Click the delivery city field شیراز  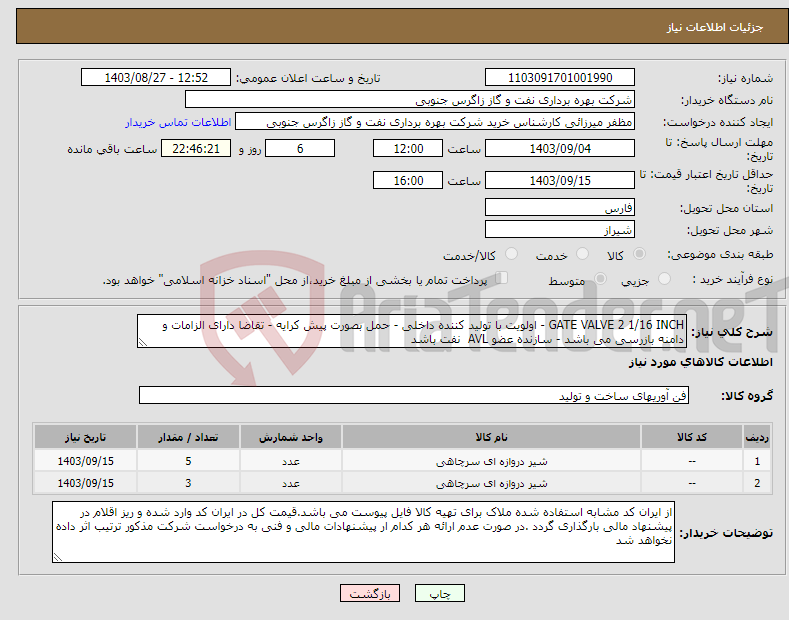(x=560, y=229)
